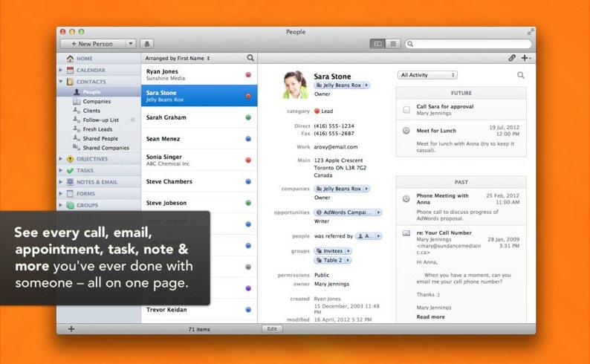Screen dimensions: 590x364
Task: Click Sarah Graham's green category dot
Action: (248, 117)
